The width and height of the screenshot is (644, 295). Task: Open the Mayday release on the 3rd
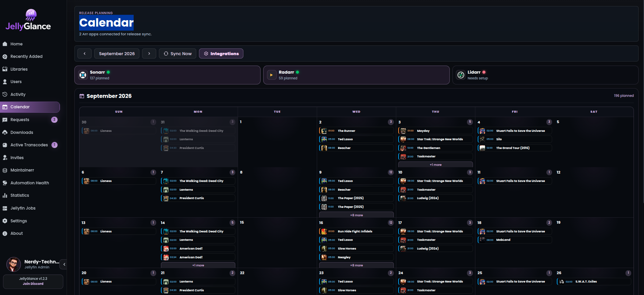click(436, 131)
